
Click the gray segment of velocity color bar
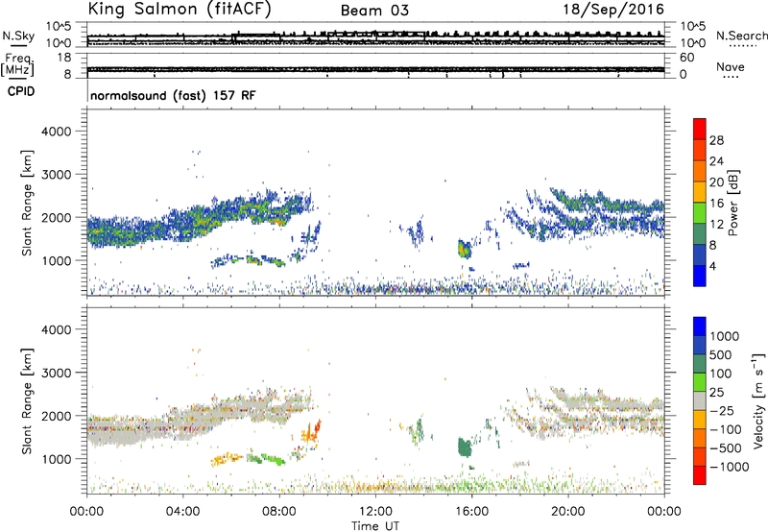700,400
